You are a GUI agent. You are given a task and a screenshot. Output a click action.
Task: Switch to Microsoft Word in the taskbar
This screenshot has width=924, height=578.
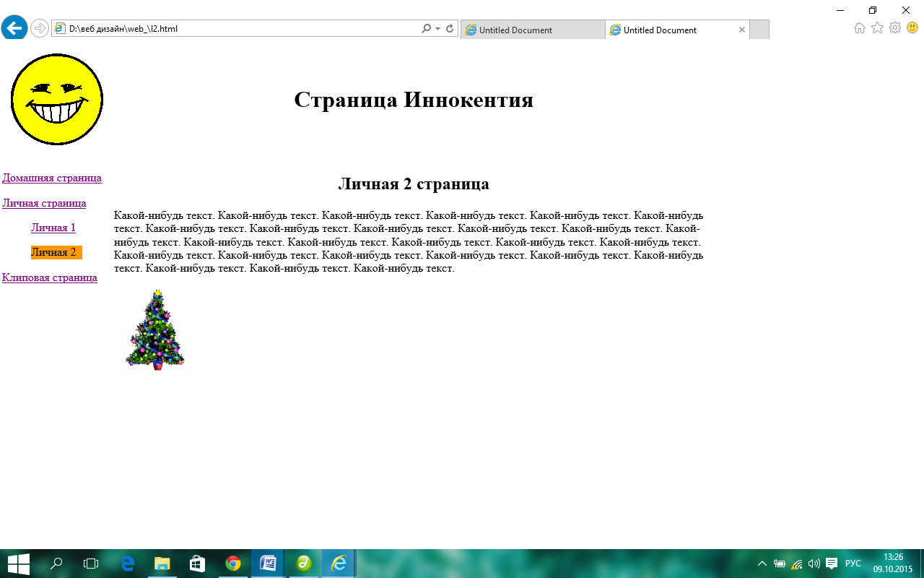click(267, 564)
